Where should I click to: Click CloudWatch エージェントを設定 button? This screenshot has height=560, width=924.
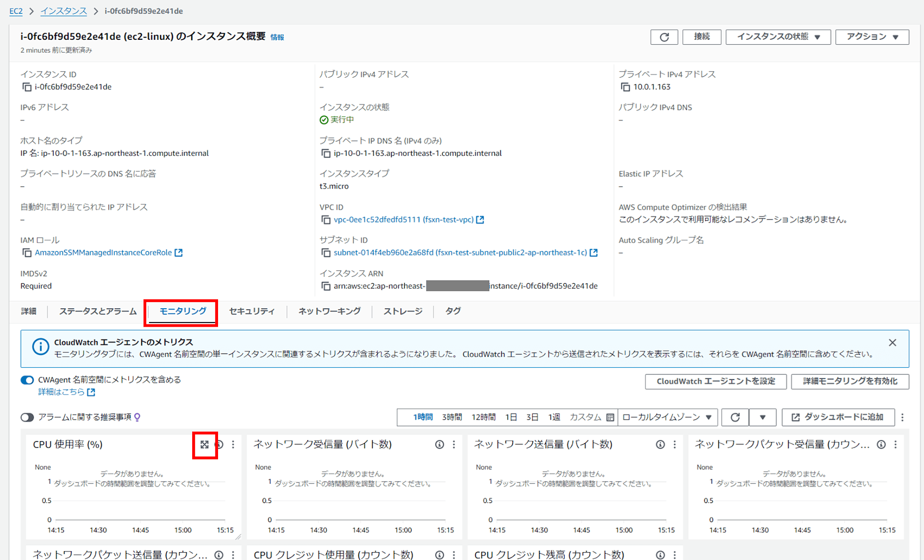coord(716,382)
